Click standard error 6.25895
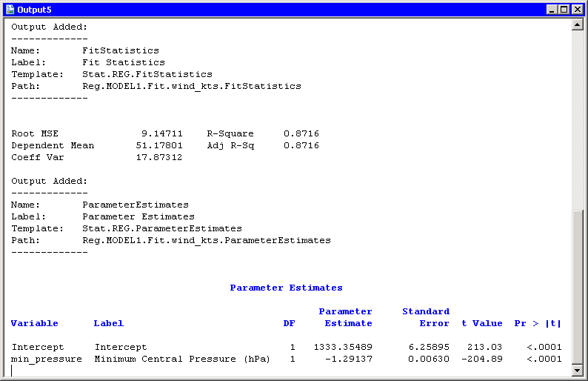This screenshot has width=588, height=381. (429, 347)
